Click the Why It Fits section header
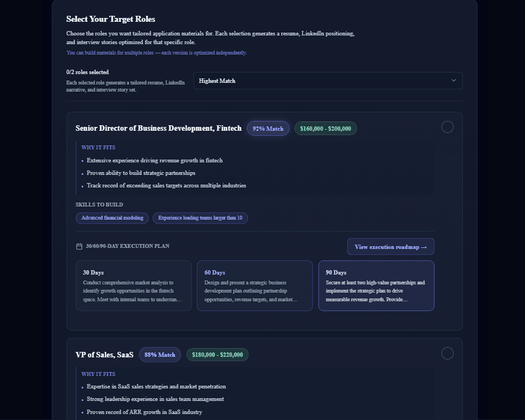 98,147
